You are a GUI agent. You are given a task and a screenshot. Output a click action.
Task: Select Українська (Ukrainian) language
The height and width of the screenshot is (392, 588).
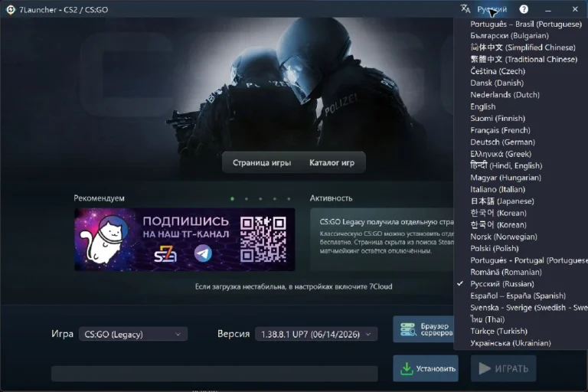pos(511,343)
